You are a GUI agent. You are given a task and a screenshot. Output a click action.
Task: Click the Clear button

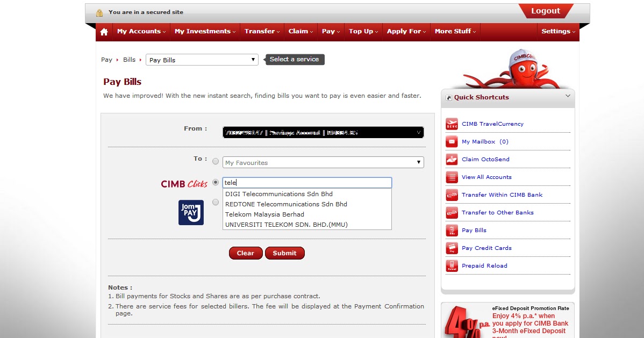coord(246,254)
